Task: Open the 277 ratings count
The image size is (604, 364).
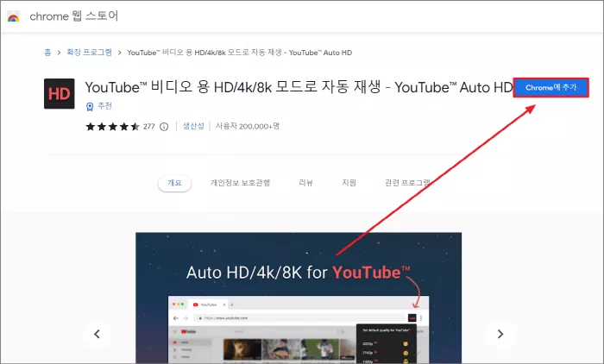Action: coord(149,126)
